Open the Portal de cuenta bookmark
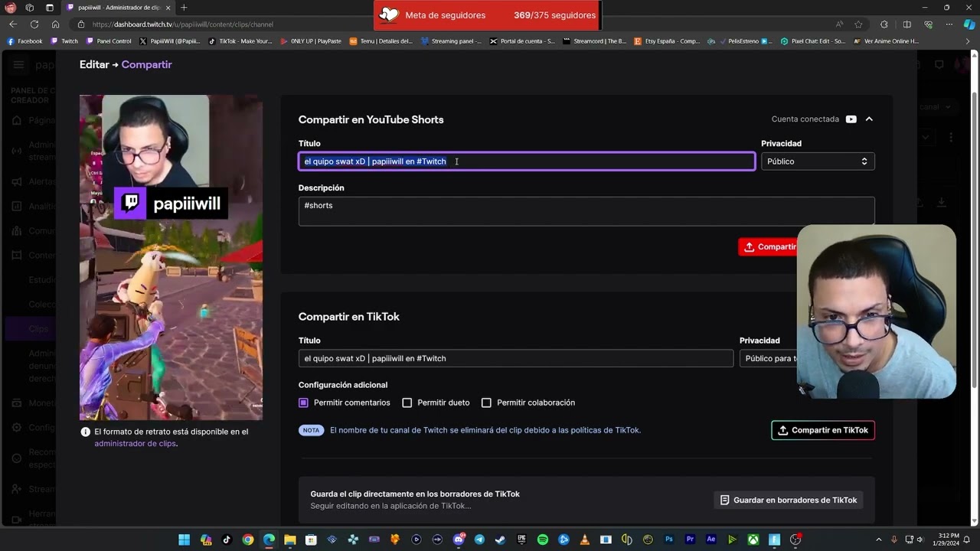 tap(522, 41)
